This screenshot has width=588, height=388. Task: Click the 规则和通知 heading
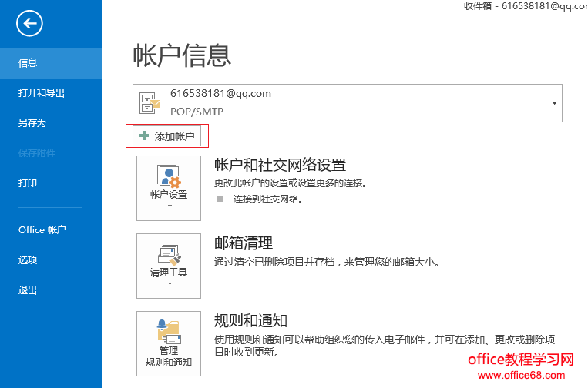[250, 320]
